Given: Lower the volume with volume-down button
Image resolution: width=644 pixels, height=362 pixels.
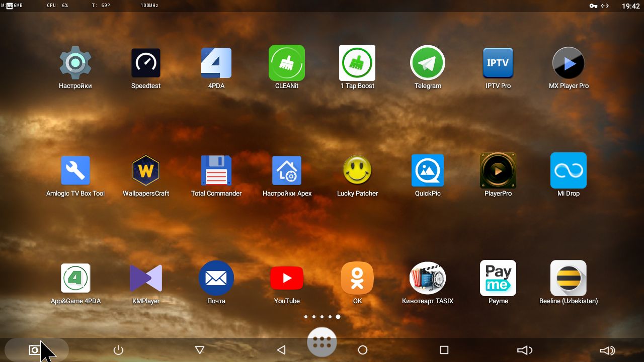Looking at the screenshot, I should tap(525, 350).
